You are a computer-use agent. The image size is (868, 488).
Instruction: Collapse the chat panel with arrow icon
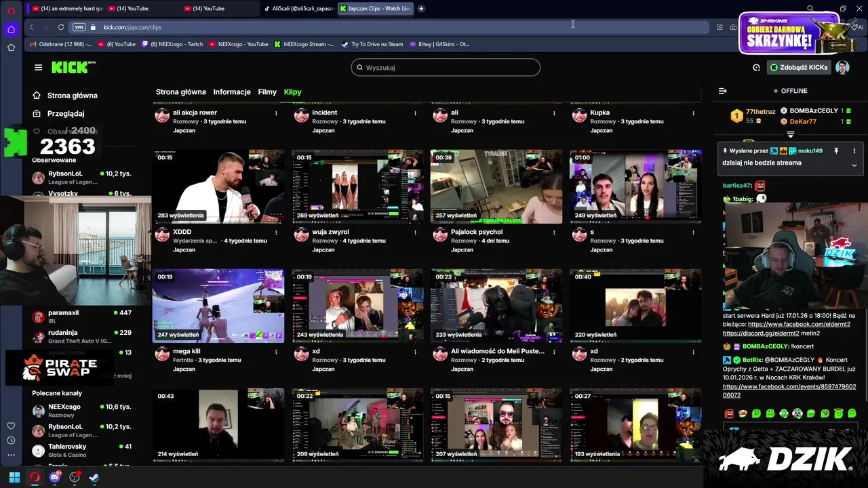pyautogui.click(x=722, y=91)
